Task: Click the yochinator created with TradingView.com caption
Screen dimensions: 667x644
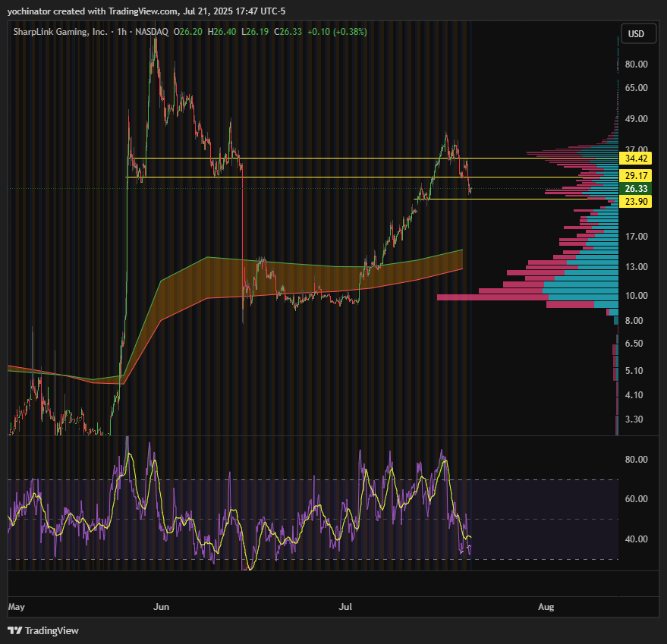Action: [x=146, y=11]
